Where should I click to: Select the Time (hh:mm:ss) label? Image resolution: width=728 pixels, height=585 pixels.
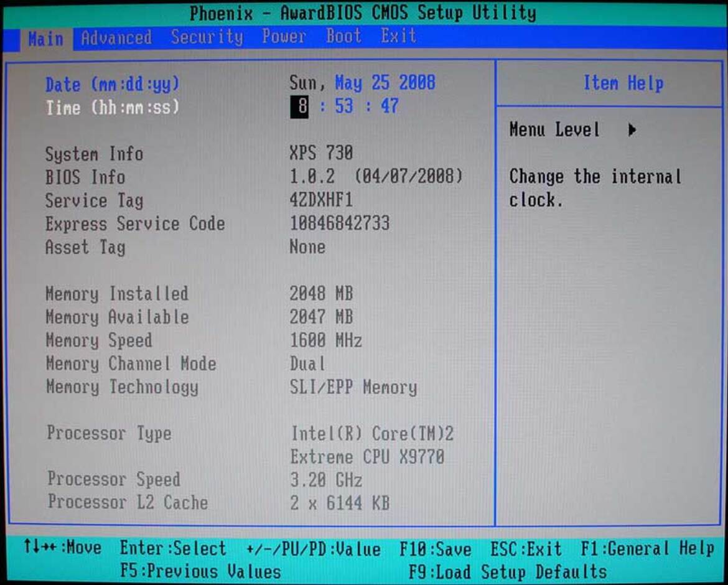pos(113,108)
